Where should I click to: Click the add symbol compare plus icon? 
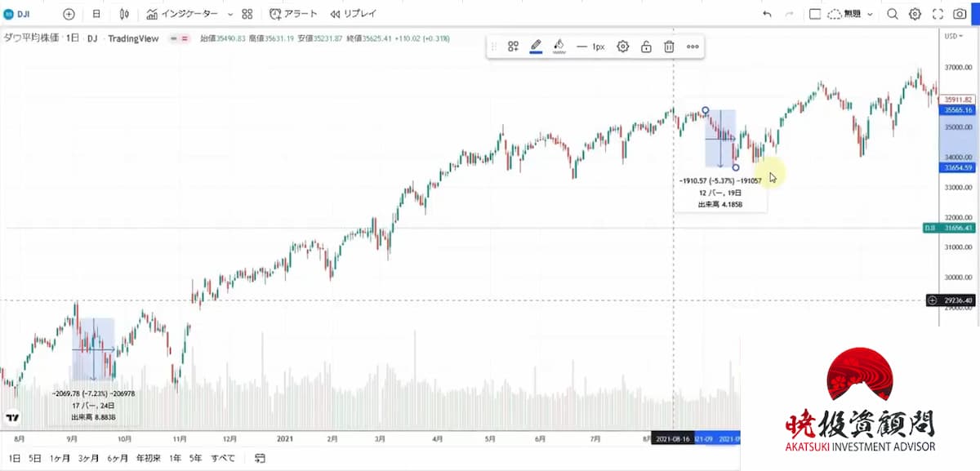(x=69, y=14)
